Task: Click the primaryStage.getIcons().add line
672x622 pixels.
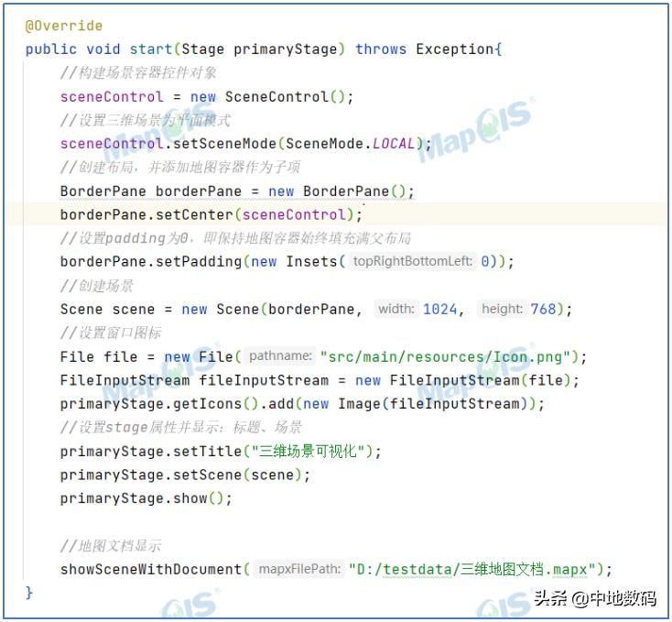Action: [x=302, y=404]
